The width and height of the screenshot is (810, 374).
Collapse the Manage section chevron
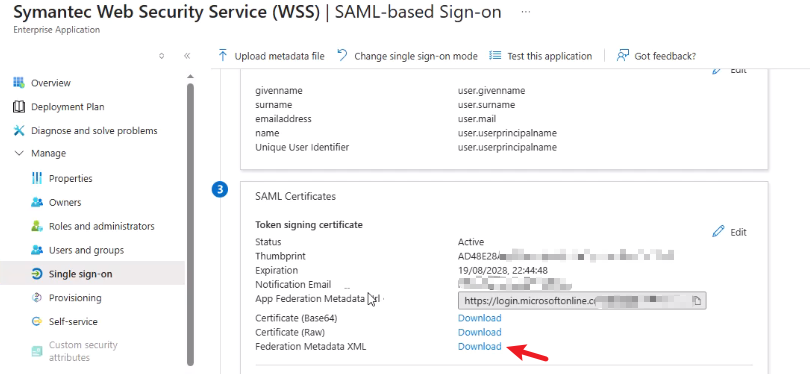[x=19, y=153]
